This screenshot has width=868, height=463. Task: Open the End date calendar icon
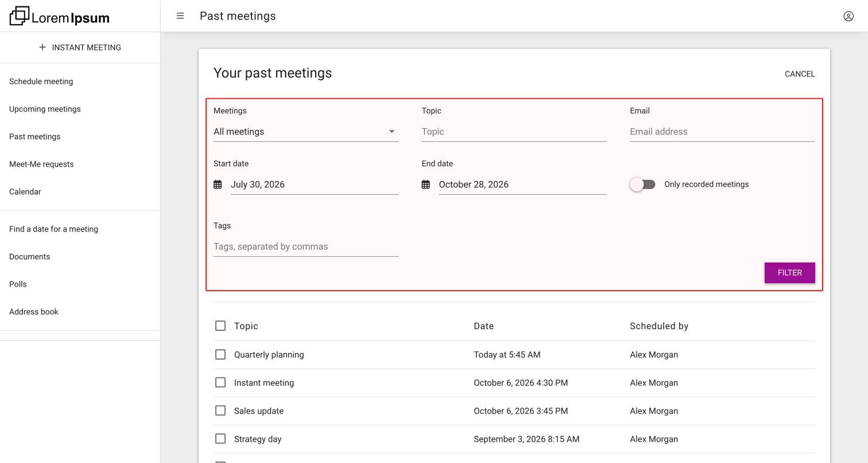tap(426, 184)
